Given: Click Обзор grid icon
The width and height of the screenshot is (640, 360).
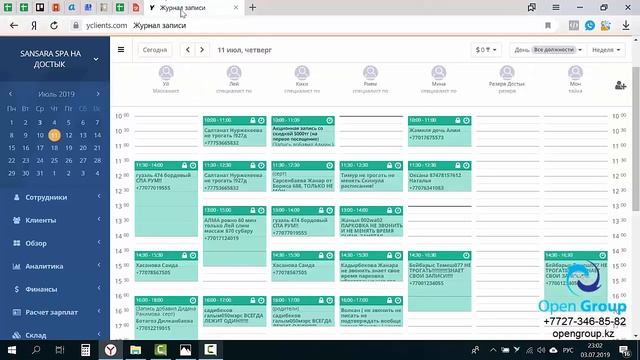Looking at the screenshot, I should click(16, 243).
